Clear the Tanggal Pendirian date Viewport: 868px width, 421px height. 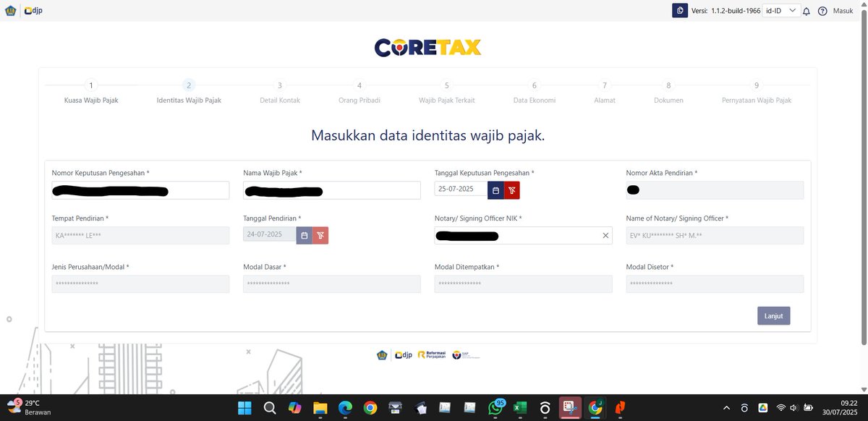point(320,235)
